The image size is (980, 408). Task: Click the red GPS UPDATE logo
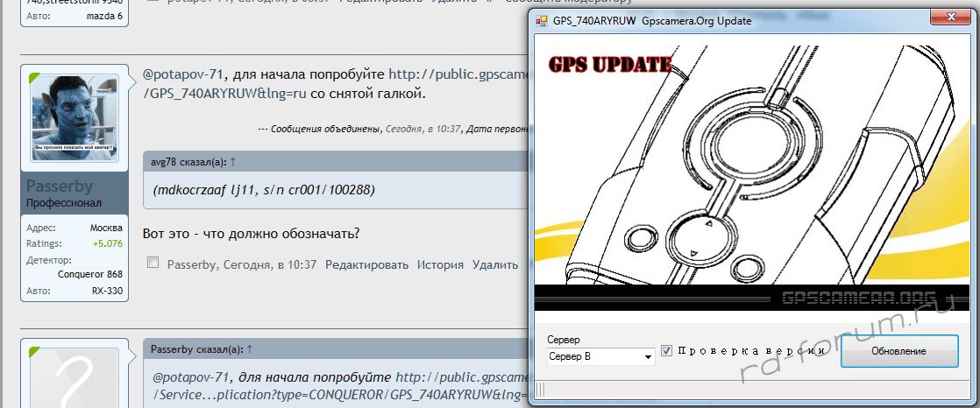pyautogui.click(x=610, y=64)
